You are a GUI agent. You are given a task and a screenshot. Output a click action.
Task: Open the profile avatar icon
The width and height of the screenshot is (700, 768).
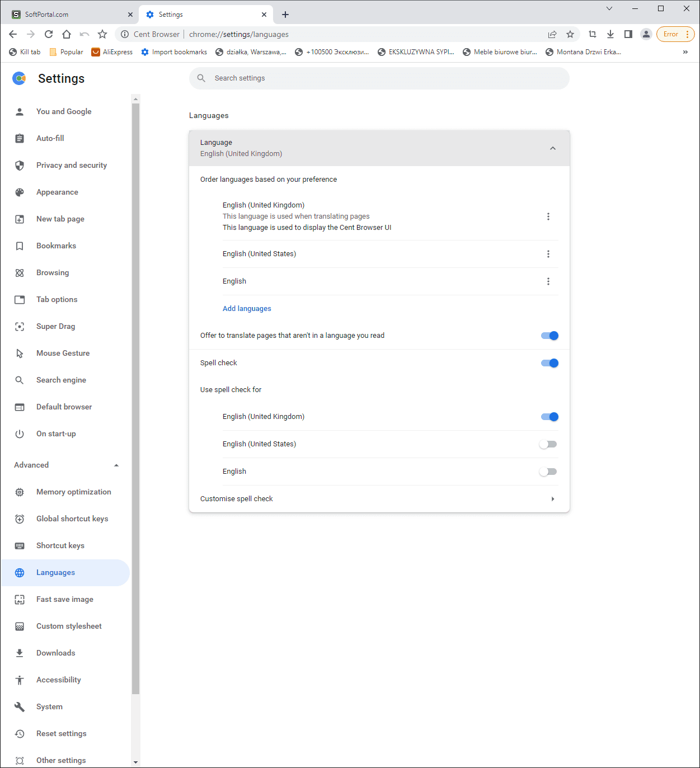pos(646,34)
